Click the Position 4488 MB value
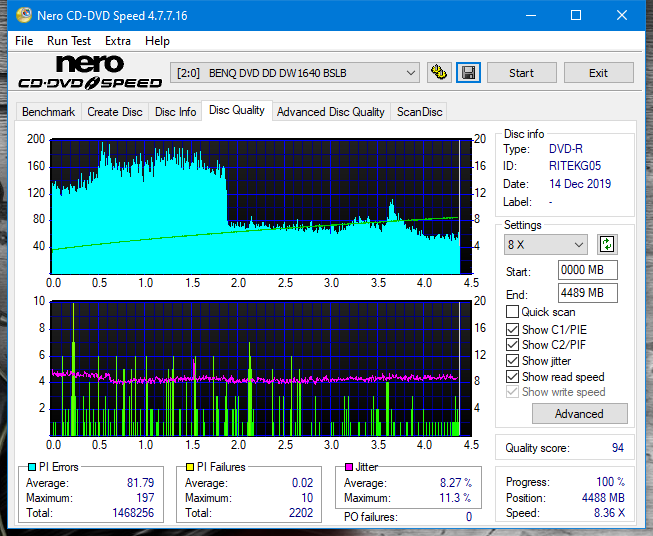 click(603, 498)
